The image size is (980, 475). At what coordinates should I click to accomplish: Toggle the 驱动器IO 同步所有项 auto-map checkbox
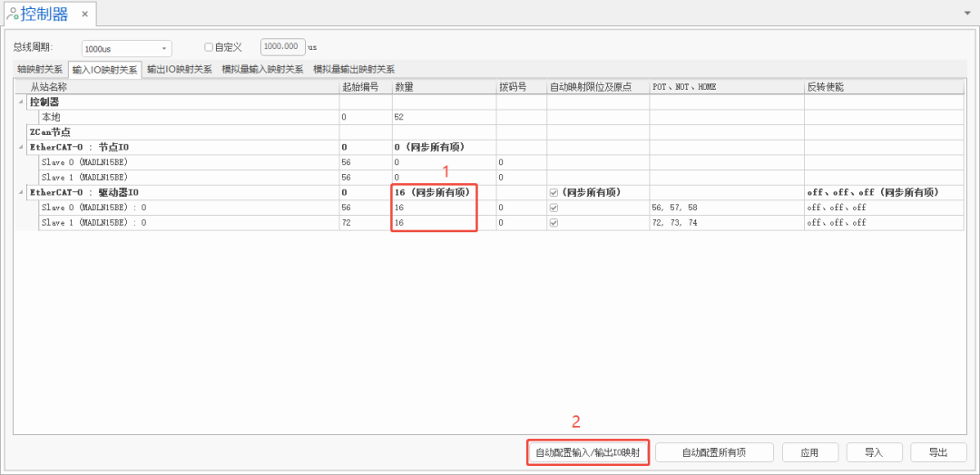coord(554,192)
